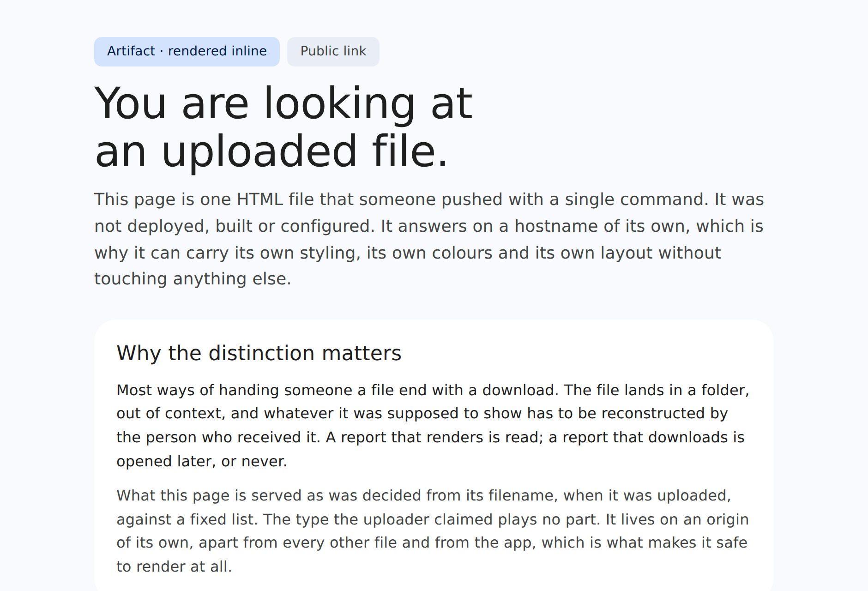Screen dimensions: 868x591
Task: Click the paragraph starting 'Most ways of handing someone'
Action: coord(433,425)
